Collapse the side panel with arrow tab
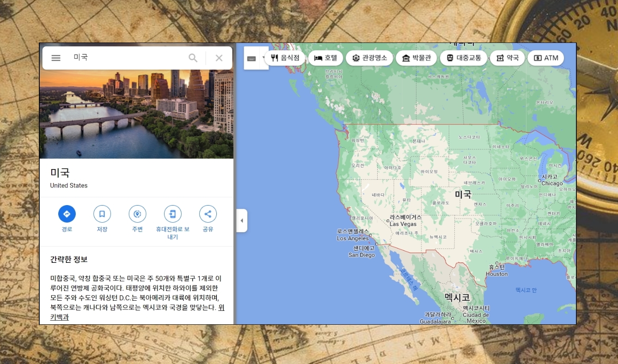Image resolution: width=618 pixels, height=364 pixels. click(x=241, y=220)
